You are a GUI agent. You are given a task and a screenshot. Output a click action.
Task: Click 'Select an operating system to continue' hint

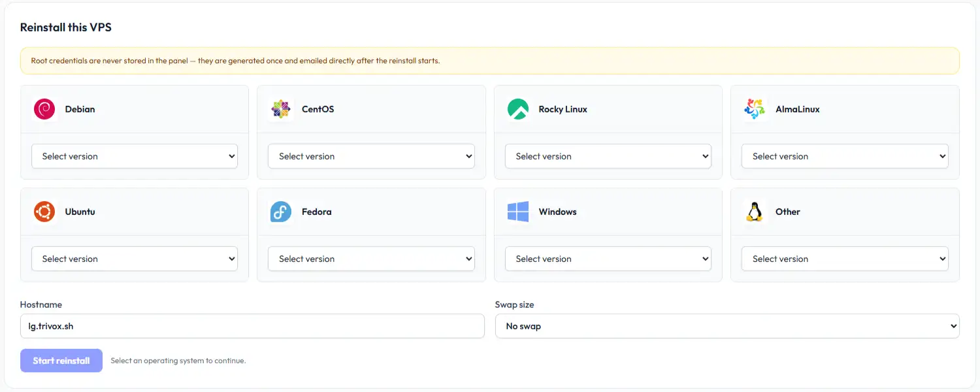pos(178,361)
